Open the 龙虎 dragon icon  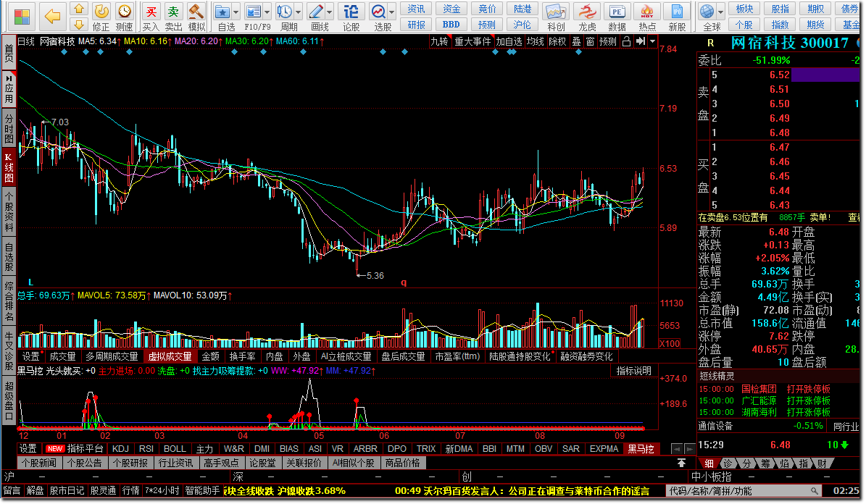pyautogui.click(x=586, y=12)
